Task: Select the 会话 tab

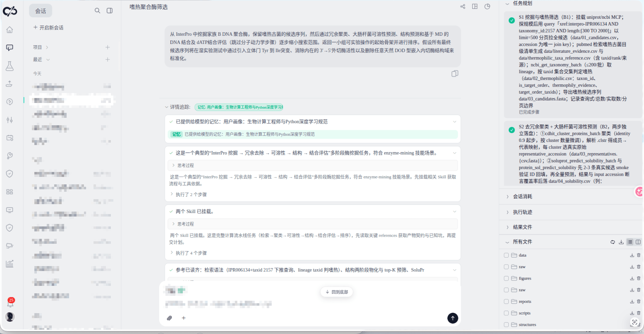Action: click(40, 11)
